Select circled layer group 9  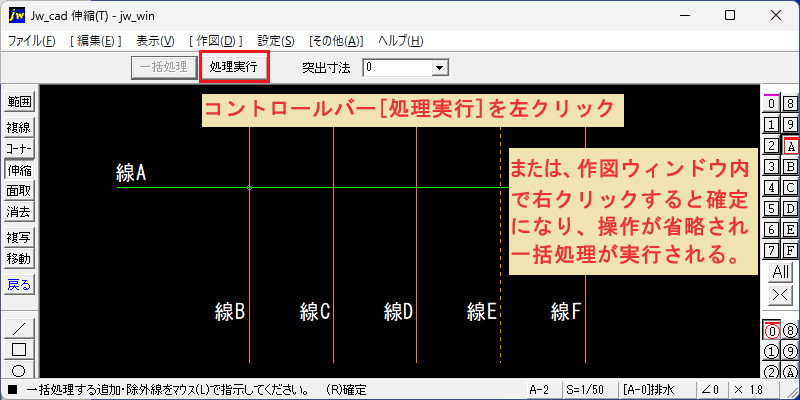tap(790, 352)
